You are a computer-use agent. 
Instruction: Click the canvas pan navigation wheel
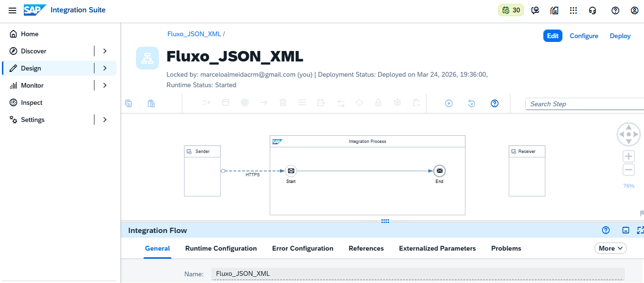pyautogui.click(x=629, y=134)
